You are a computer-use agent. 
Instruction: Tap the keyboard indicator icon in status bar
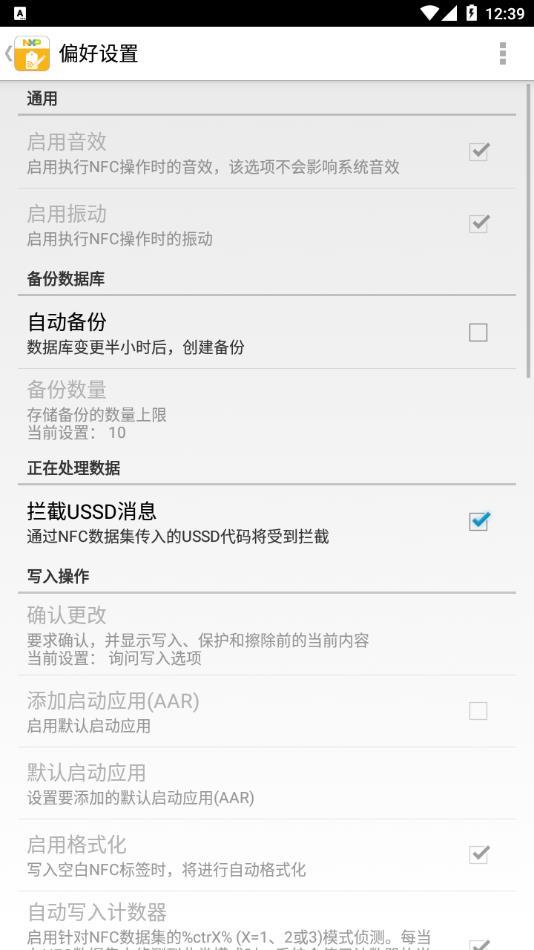pos(19,13)
